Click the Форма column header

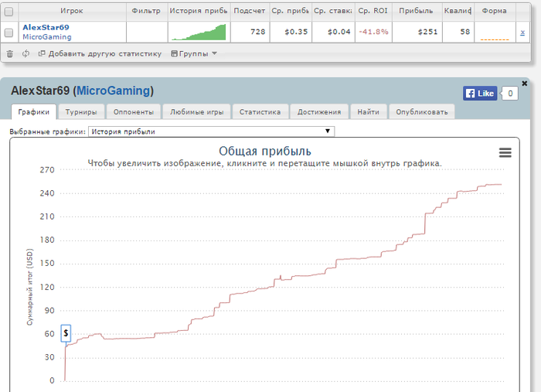(x=495, y=11)
